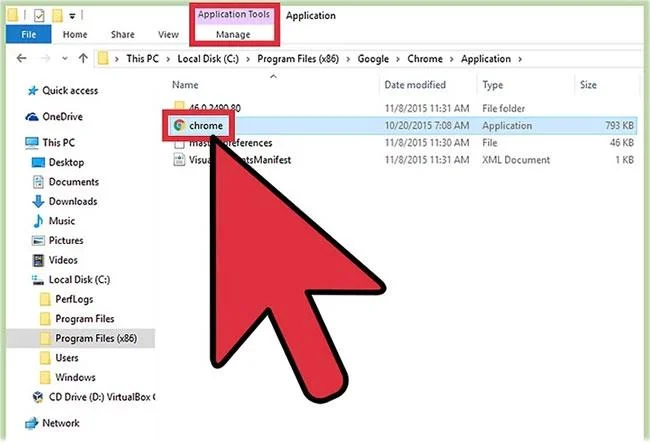The image size is (650, 444).
Task: Click the '793 KB' size cell
Action: tap(619, 125)
